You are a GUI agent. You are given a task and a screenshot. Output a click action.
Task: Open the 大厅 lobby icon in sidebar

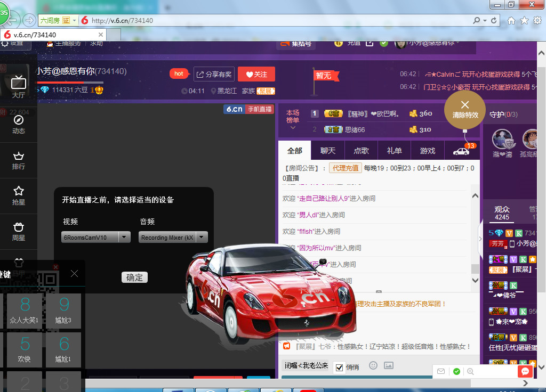point(19,87)
